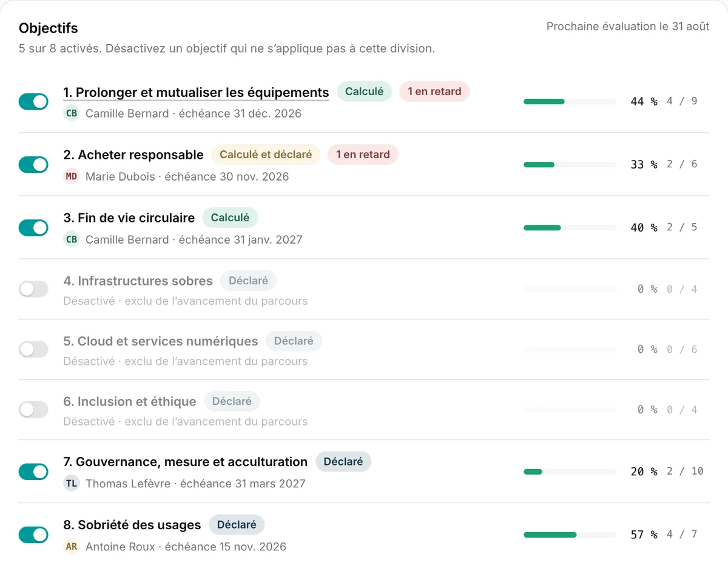This screenshot has height=571, width=728.
Task: Click the Gouvernance 20 % progress bar
Action: tap(570, 472)
